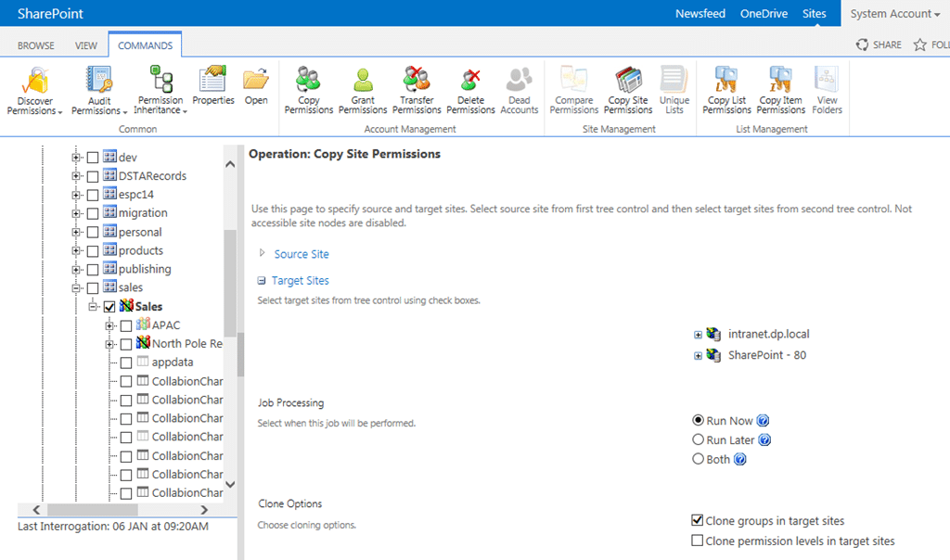Open Sites from top bar
This screenshot has height=560, width=950.
pyautogui.click(x=815, y=13)
